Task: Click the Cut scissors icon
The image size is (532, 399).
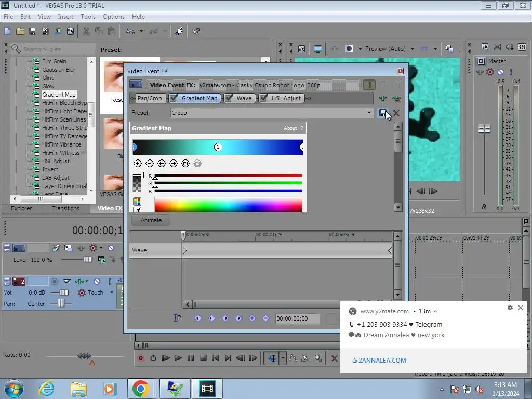Action: pos(87,32)
